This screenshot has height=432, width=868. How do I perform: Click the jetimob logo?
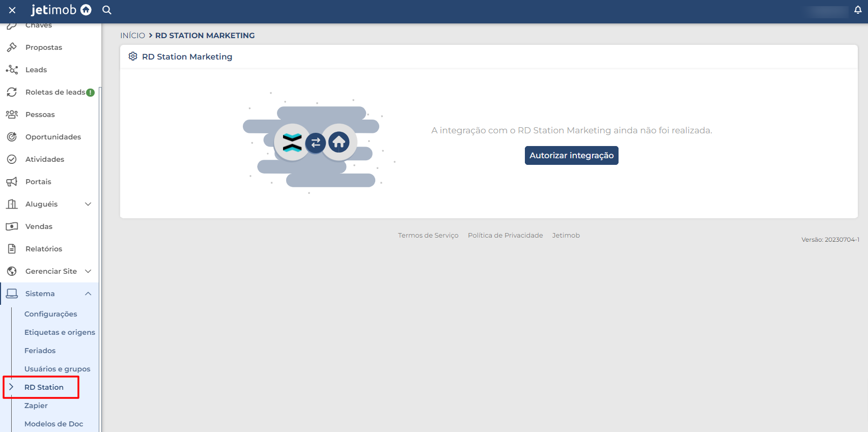61,10
